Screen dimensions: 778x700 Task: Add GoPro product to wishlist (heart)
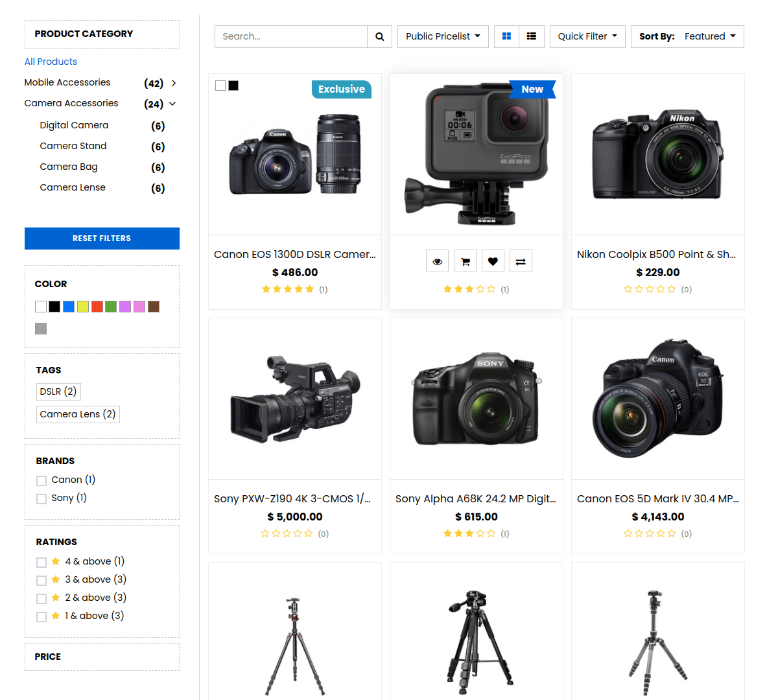[493, 261]
